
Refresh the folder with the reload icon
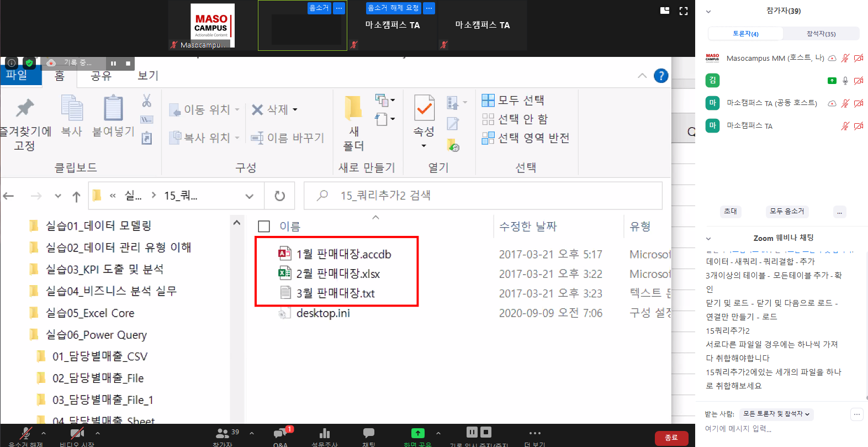(x=280, y=196)
